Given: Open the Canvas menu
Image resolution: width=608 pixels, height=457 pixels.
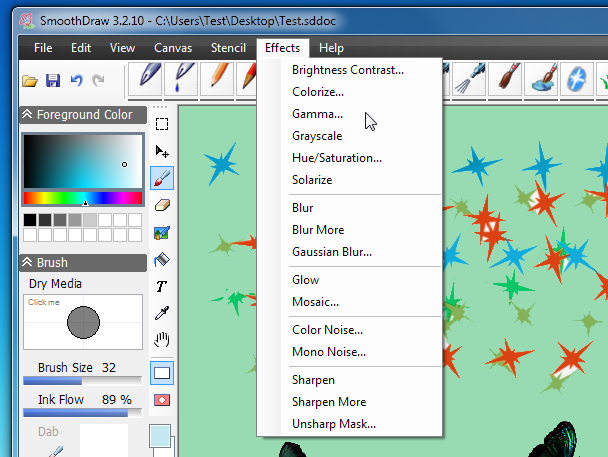Looking at the screenshot, I should tap(173, 48).
